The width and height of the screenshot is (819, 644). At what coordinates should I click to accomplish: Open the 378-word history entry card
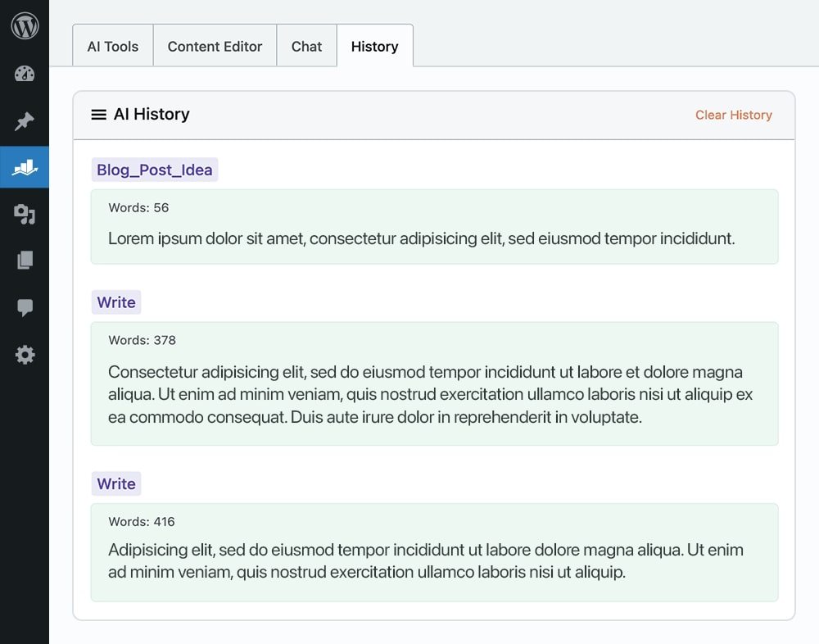[434, 383]
